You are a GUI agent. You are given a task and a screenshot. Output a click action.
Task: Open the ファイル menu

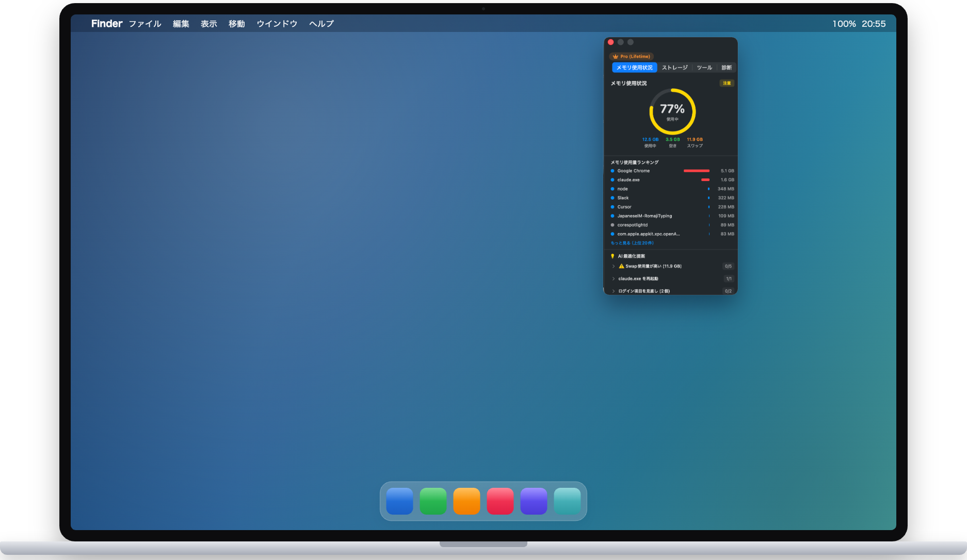point(145,24)
